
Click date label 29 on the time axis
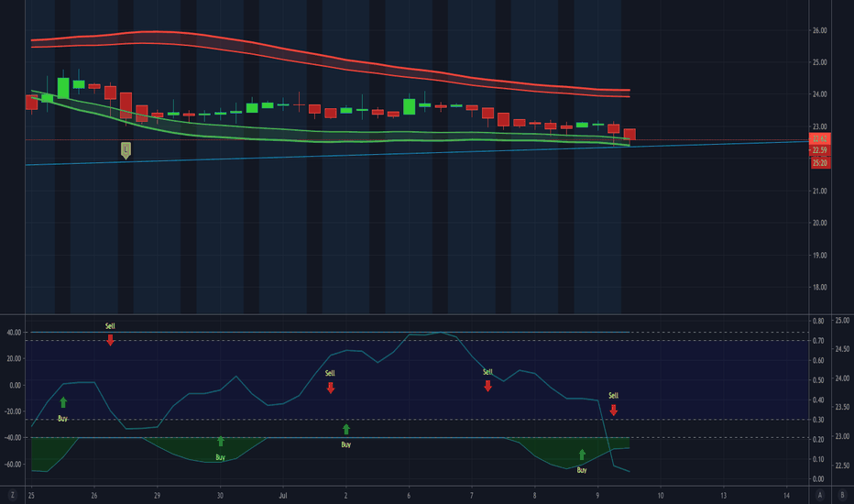pos(158,495)
